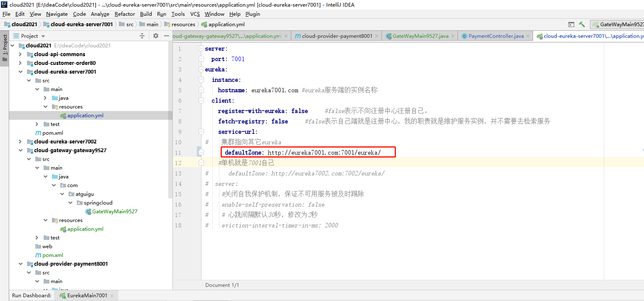
Task: Expand the cloud-customer-order80 module
Action: click(x=20, y=63)
